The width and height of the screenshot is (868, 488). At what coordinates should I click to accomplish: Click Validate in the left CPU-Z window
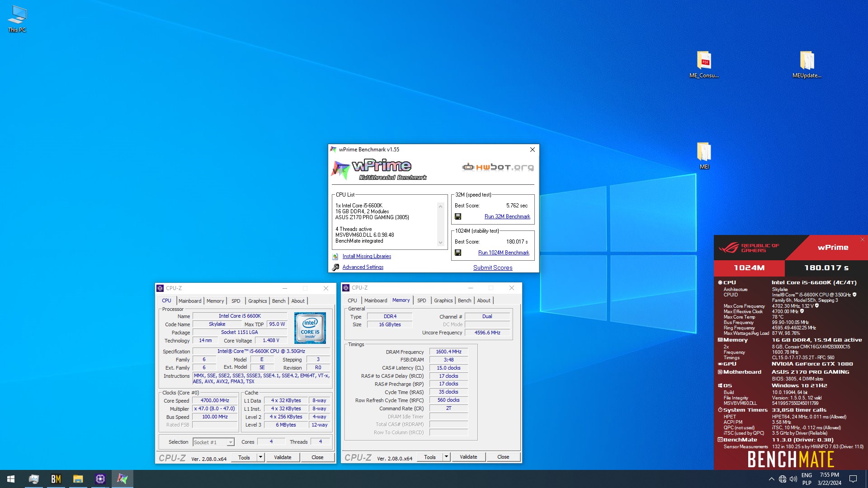tap(283, 457)
